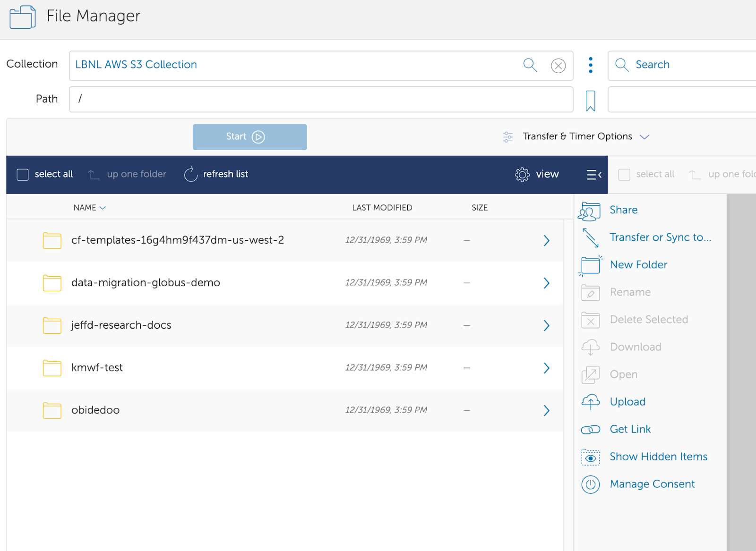Screen dimensions: 756x551
Task: Expand Transfer & Timer Options chevron
Action: [x=644, y=137]
